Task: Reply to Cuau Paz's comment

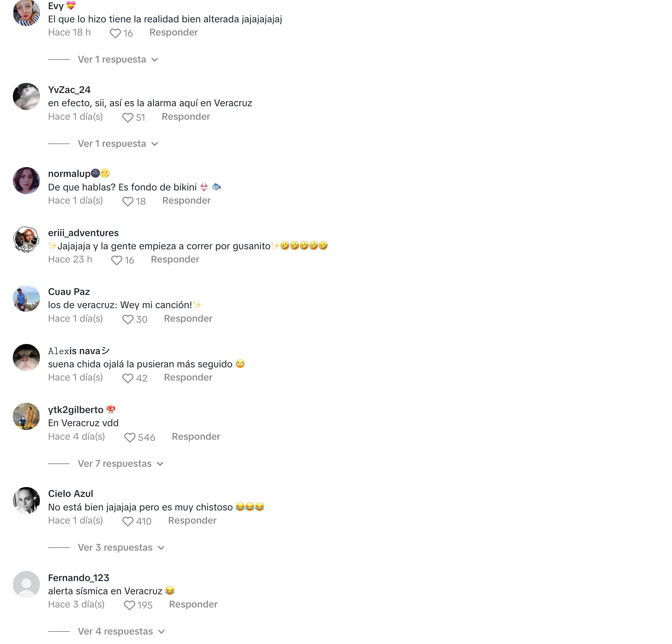Action: [x=188, y=318]
